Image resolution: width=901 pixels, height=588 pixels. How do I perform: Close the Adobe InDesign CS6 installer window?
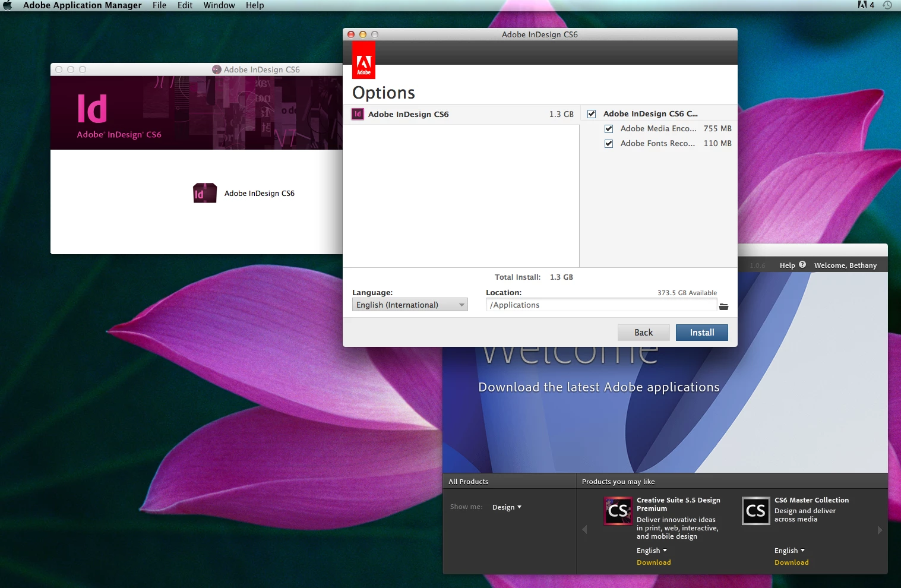pyautogui.click(x=351, y=34)
